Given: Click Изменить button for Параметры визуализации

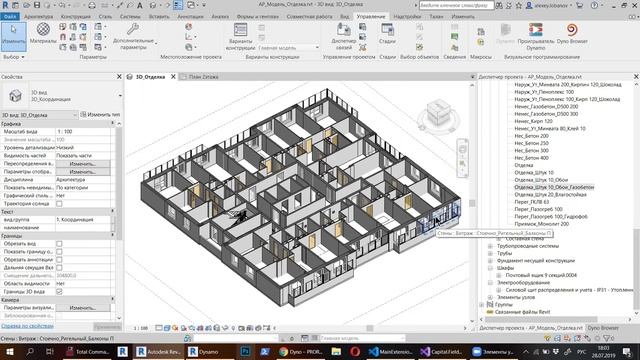Looking at the screenshot, I should (83, 308).
